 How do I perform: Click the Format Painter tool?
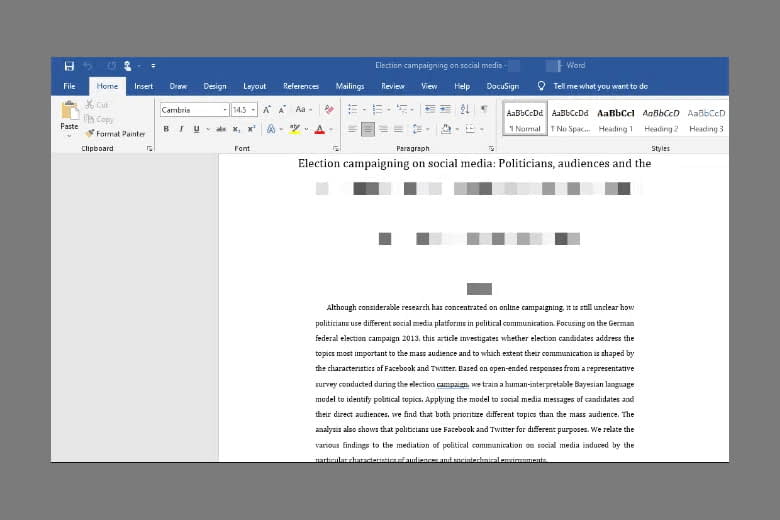115,133
